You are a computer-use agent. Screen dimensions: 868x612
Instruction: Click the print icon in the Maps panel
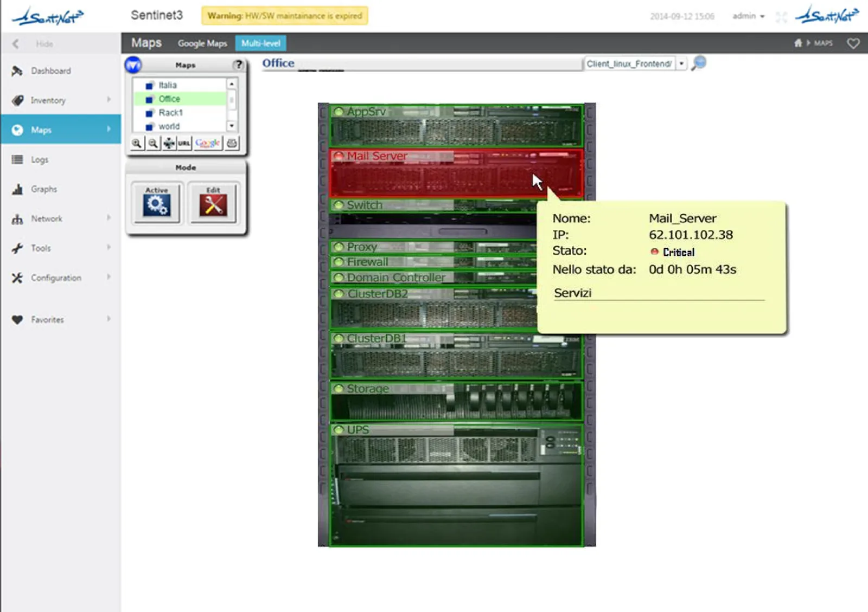coord(232,143)
